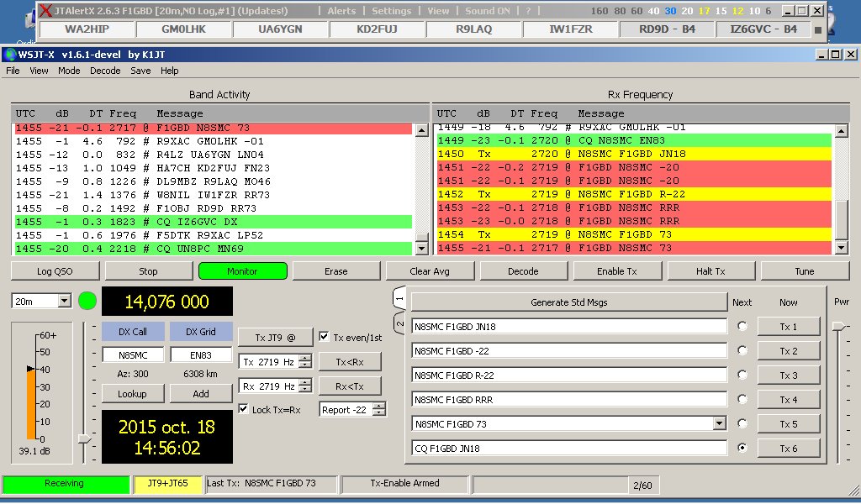
Task: Click the orange signal level meter bar
Action: pyautogui.click(x=31, y=404)
